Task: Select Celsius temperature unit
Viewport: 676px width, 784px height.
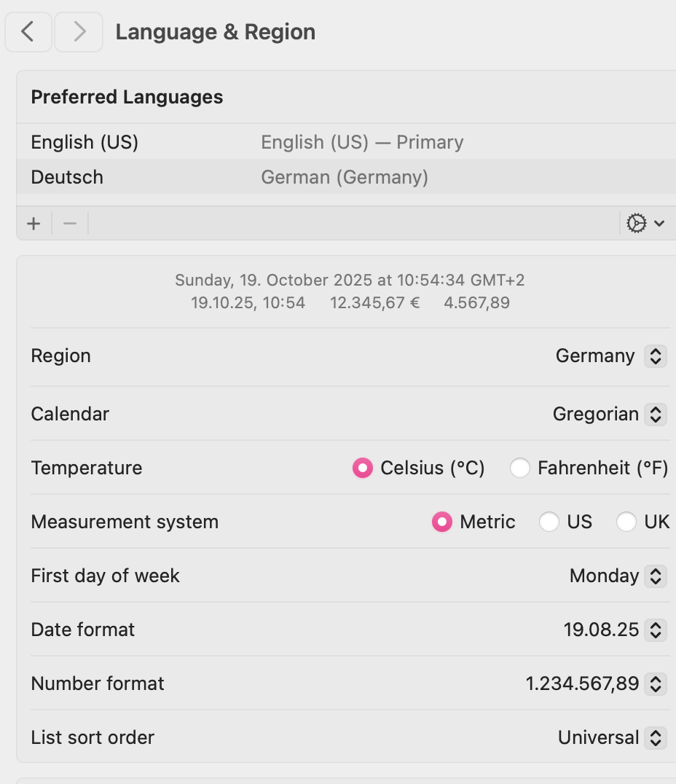Action: coord(363,468)
